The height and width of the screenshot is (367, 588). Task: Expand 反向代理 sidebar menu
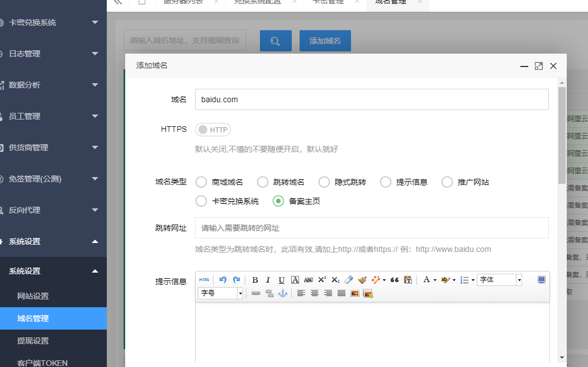coord(53,210)
